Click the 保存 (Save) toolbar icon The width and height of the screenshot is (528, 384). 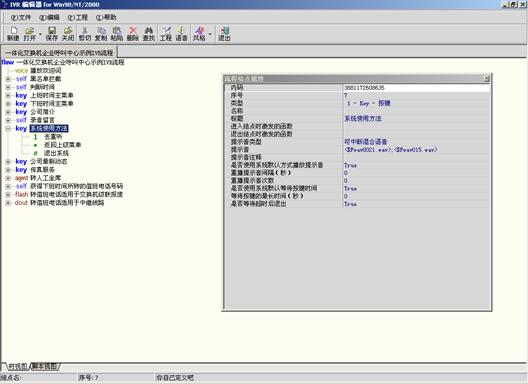point(52,34)
